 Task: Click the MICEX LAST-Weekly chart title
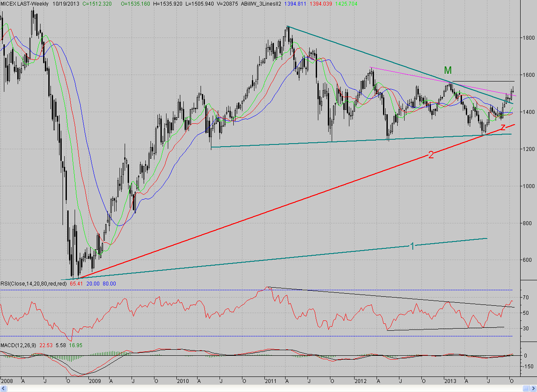point(25,3)
